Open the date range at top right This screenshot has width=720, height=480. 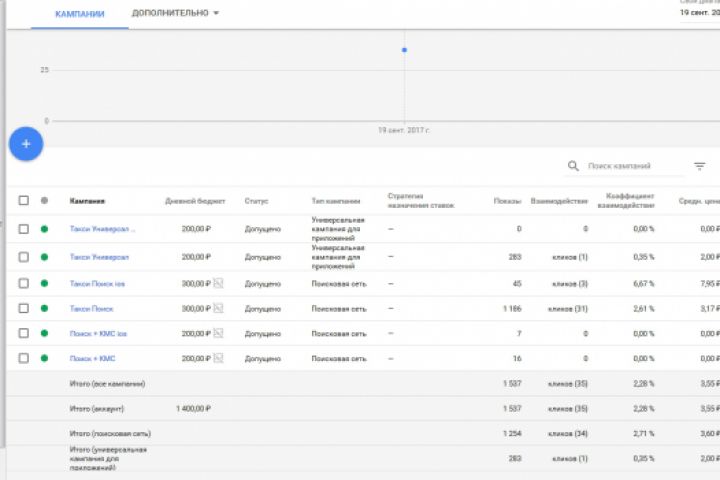tap(699, 13)
